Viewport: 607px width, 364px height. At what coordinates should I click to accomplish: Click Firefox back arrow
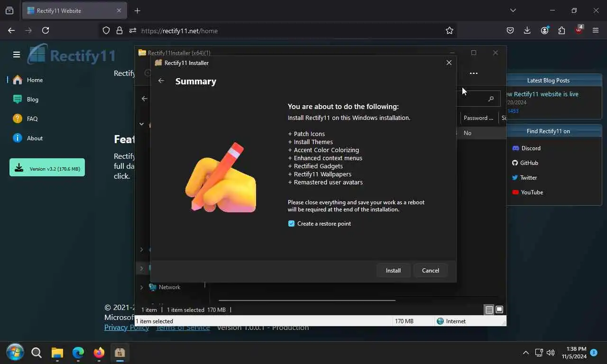coord(11,30)
